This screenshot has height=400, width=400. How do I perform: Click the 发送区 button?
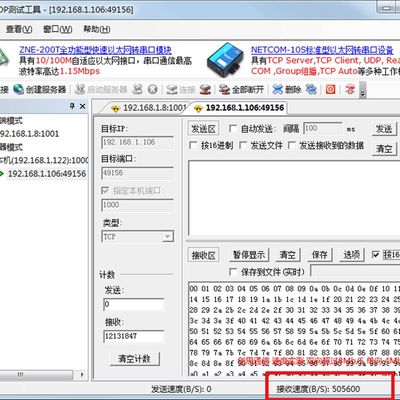(x=203, y=129)
